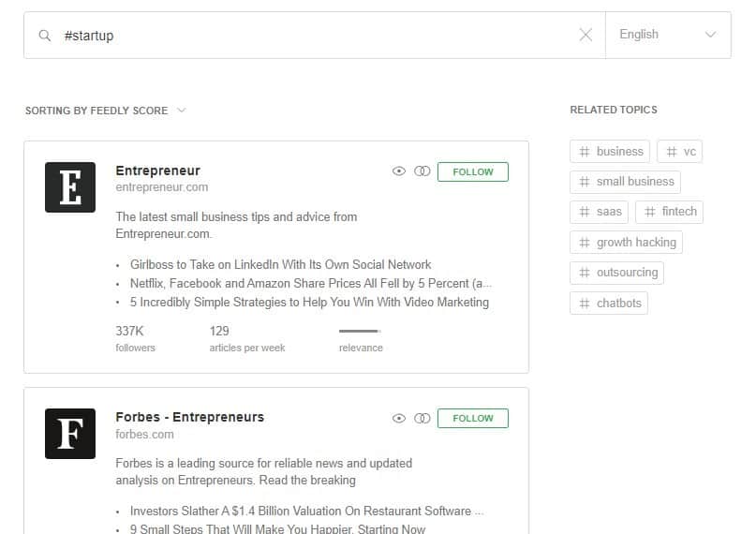Select the business related topic

pyautogui.click(x=610, y=152)
